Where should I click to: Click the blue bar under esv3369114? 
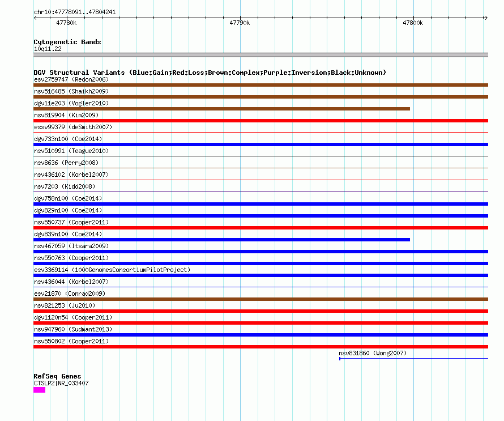coord(260,275)
